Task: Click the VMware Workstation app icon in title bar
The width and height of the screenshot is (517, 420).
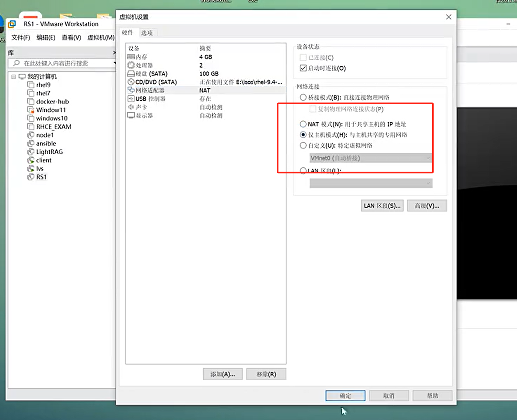Action: pos(12,24)
